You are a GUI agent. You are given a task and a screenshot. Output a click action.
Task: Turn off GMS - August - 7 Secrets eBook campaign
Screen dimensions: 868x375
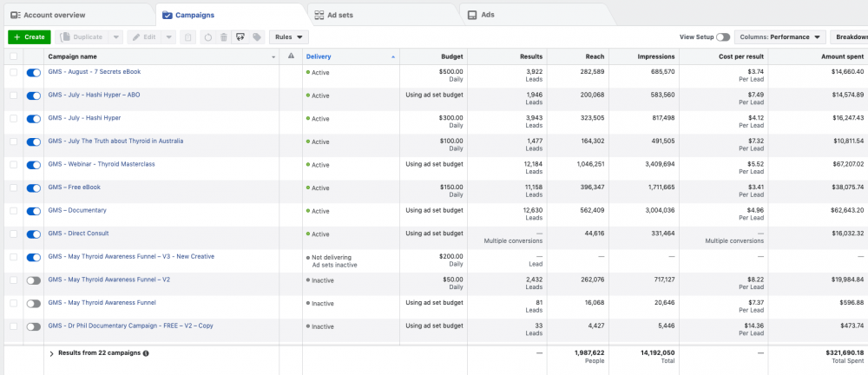pyautogui.click(x=34, y=73)
